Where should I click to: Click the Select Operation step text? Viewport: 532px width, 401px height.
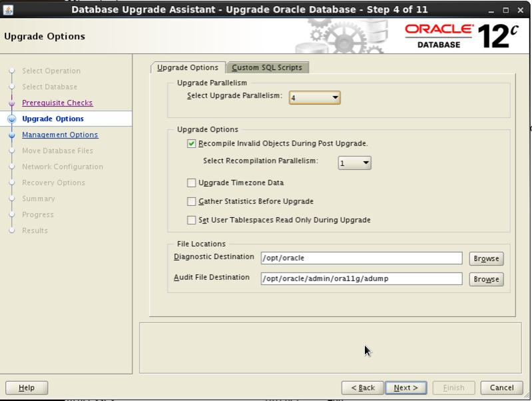(x=51, y=71)
